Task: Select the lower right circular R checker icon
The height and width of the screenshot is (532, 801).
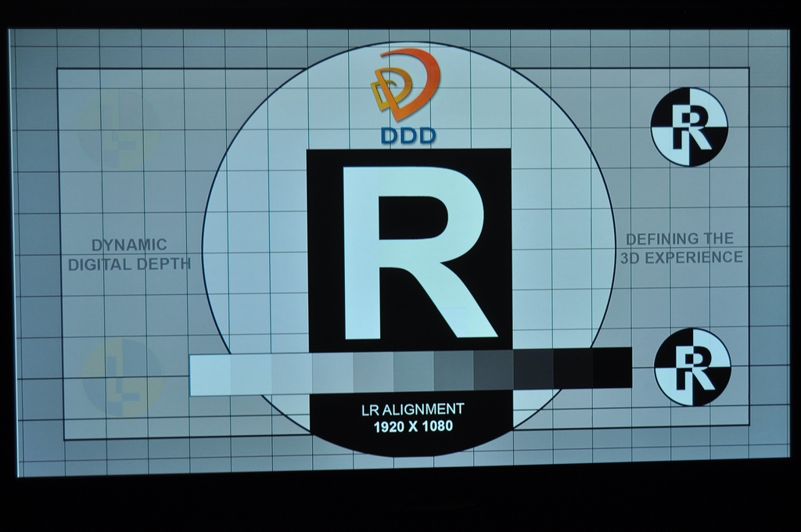Action: tap(693, 367)
